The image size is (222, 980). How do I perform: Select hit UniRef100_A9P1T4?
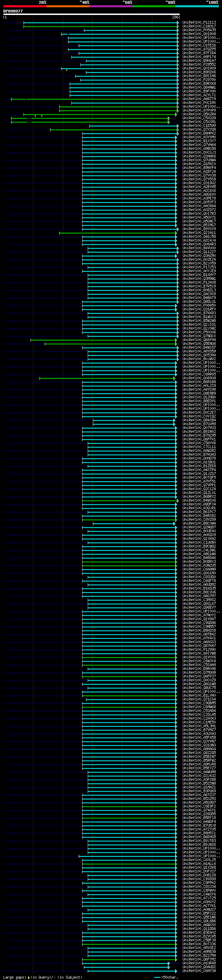tap(199, 57)
